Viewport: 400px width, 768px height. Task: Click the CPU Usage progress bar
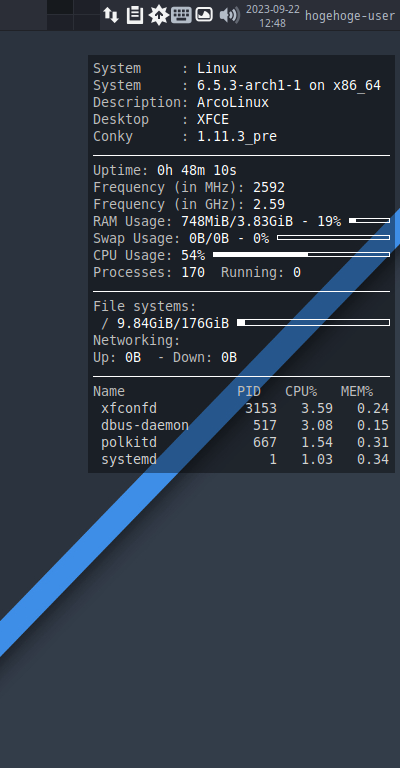[x=301, y=255]
